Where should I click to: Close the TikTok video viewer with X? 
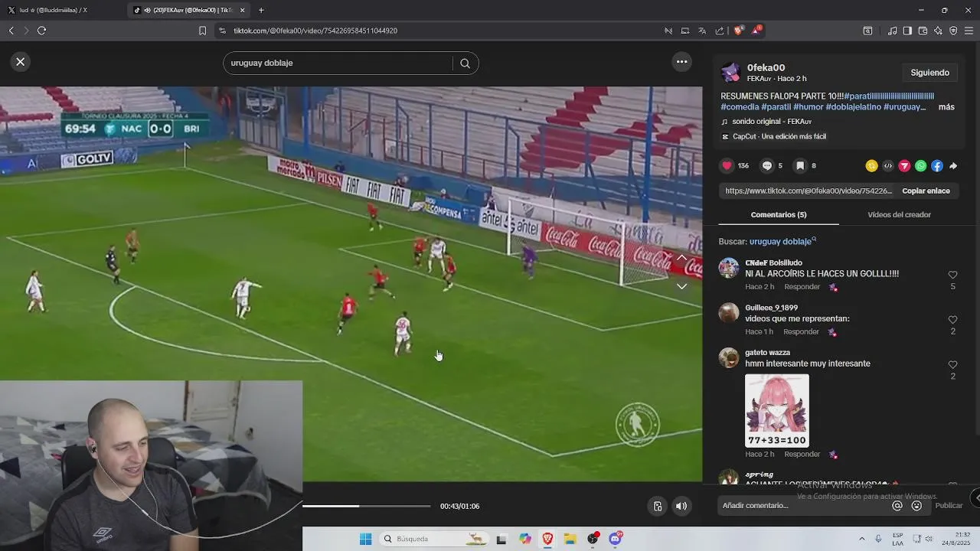tap(21, 62)
